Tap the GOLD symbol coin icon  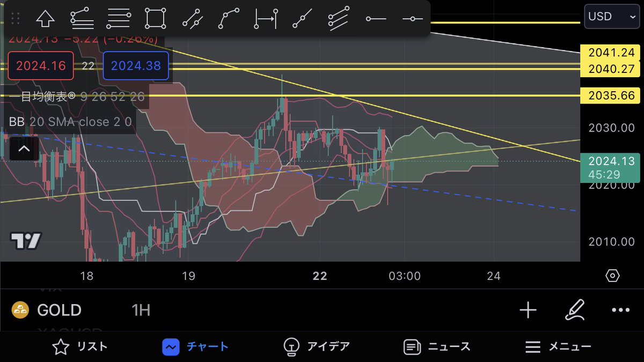click(20, 310)
